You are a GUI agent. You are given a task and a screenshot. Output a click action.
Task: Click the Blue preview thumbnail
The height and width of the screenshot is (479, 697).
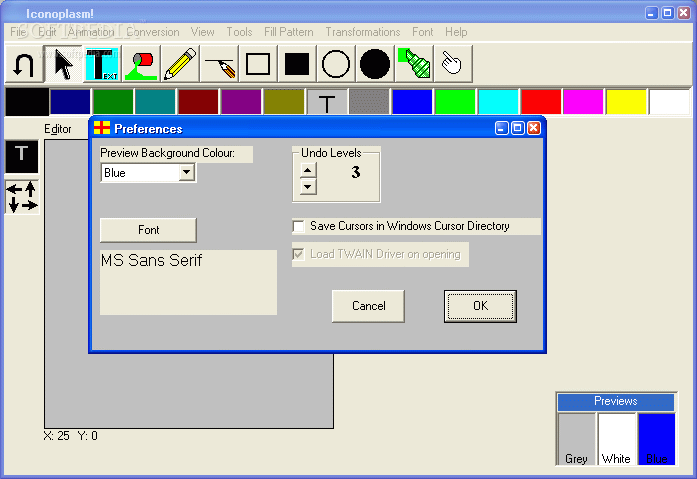click(x=657, y=439)
